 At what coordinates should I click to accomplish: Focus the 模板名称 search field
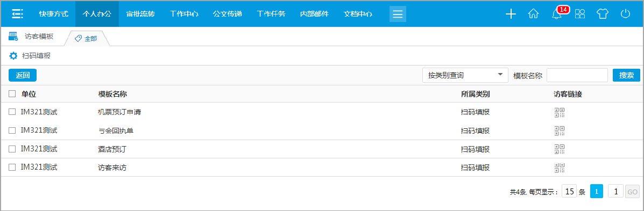tap(577, 75)
